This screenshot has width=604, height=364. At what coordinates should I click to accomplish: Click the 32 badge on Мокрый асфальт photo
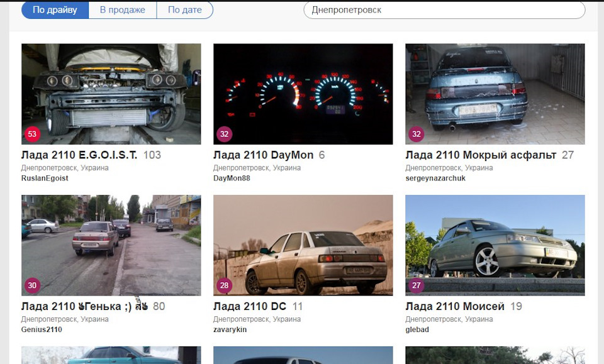pos(416,134)
